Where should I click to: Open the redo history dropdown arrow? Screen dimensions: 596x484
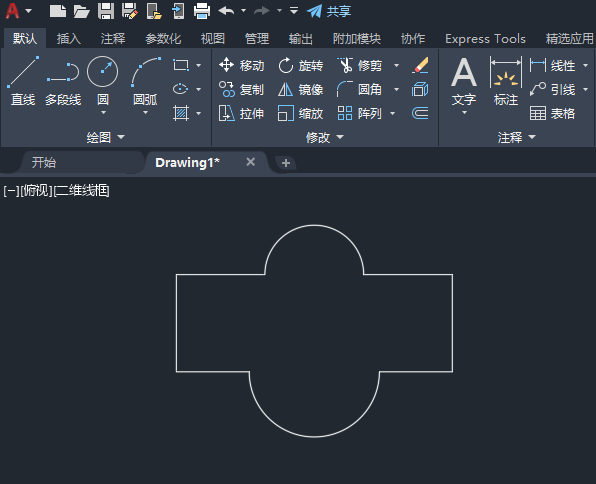click(x=279, y=11)
